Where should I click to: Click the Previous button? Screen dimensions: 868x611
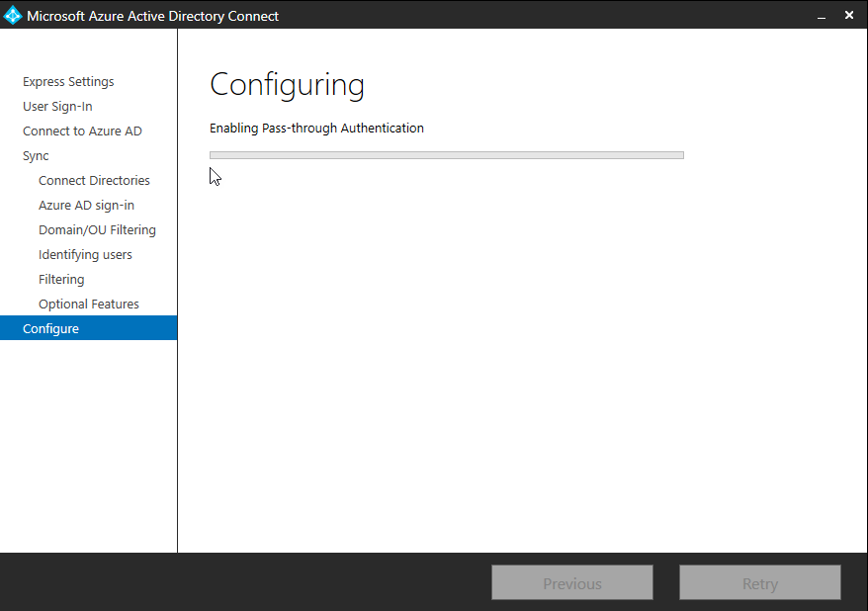[572, 582]
